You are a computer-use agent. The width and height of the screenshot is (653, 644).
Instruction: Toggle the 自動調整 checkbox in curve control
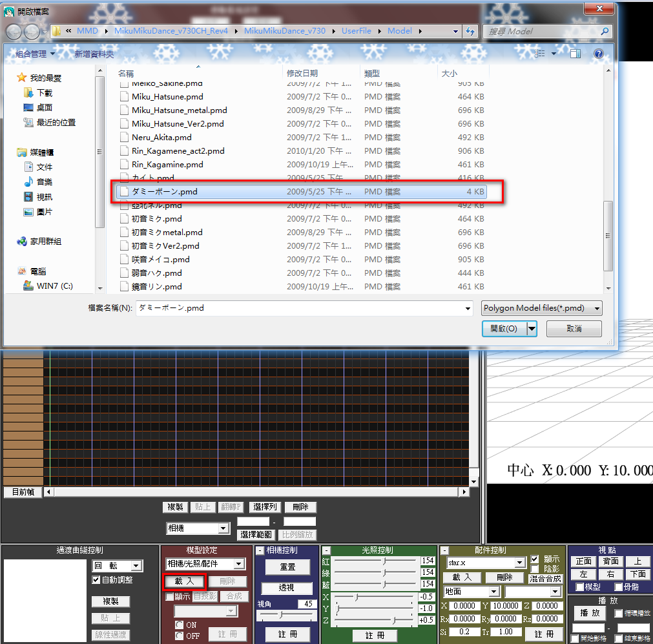pos(96,580)
